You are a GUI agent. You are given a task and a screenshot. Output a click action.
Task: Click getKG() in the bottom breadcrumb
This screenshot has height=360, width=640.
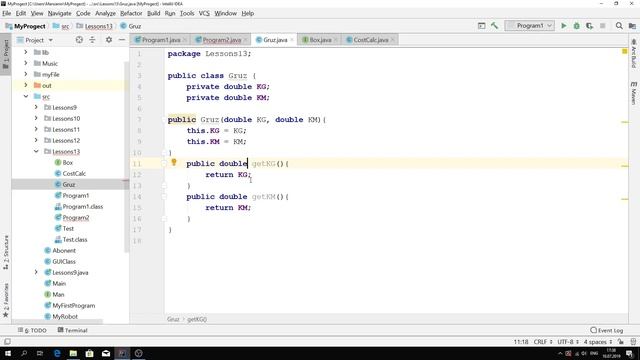197,319
